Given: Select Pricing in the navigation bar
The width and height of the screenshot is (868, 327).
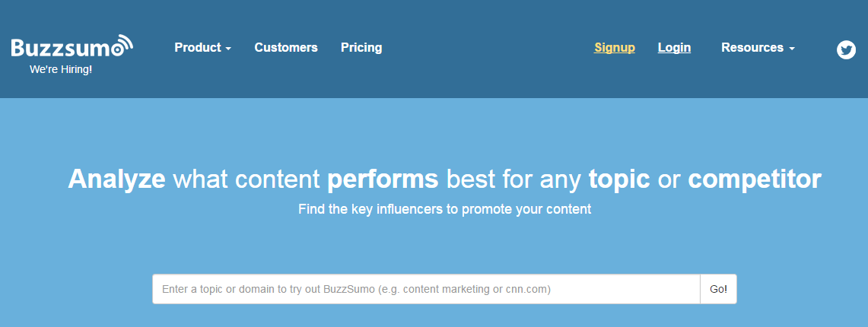Looking at the screenshot, I should pyautogui.click(x=361, y=48).
